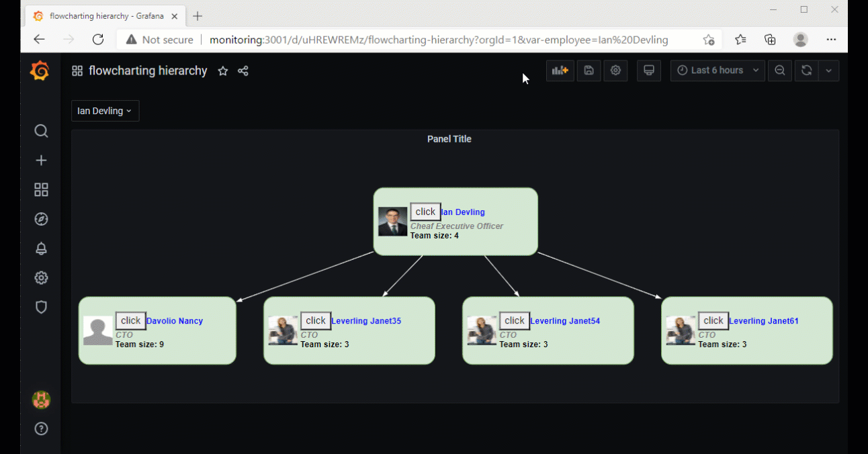Screen dimensions: 868x454
Task: Open Alerting via the bell icon
Action: [x=41, y=248]
